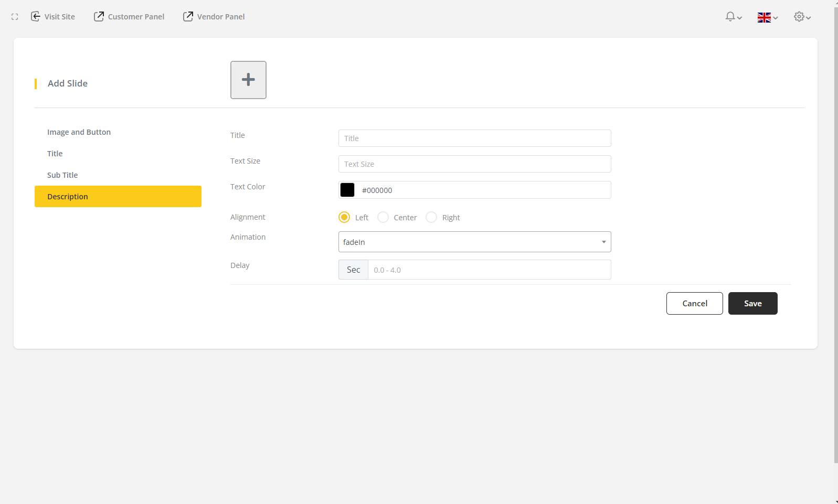Viewport: 838px width, 504px height.
Task: Expand the Animation fadeIn dropdown
Action: point(474,242)
